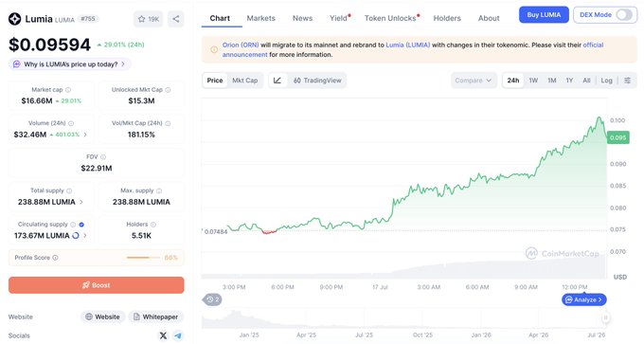Click the Volume (24h) info icon
644x344 pixels.
coord(71,123)
